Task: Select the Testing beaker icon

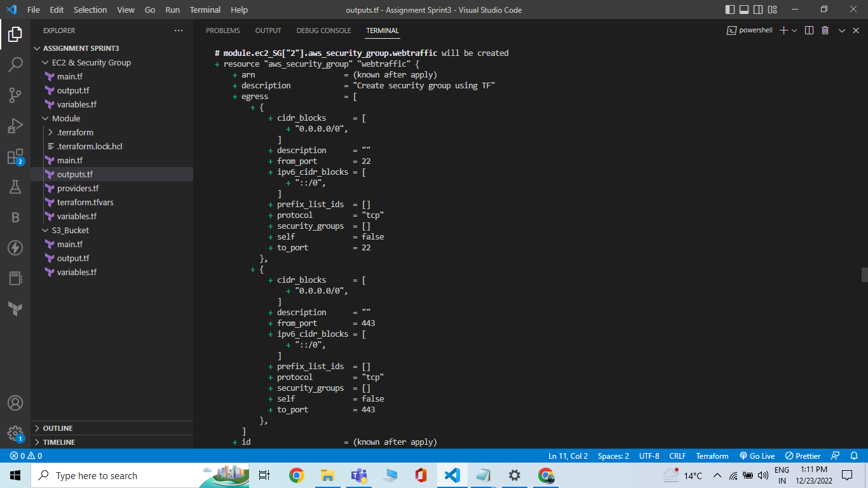Action: pos(16,187)
